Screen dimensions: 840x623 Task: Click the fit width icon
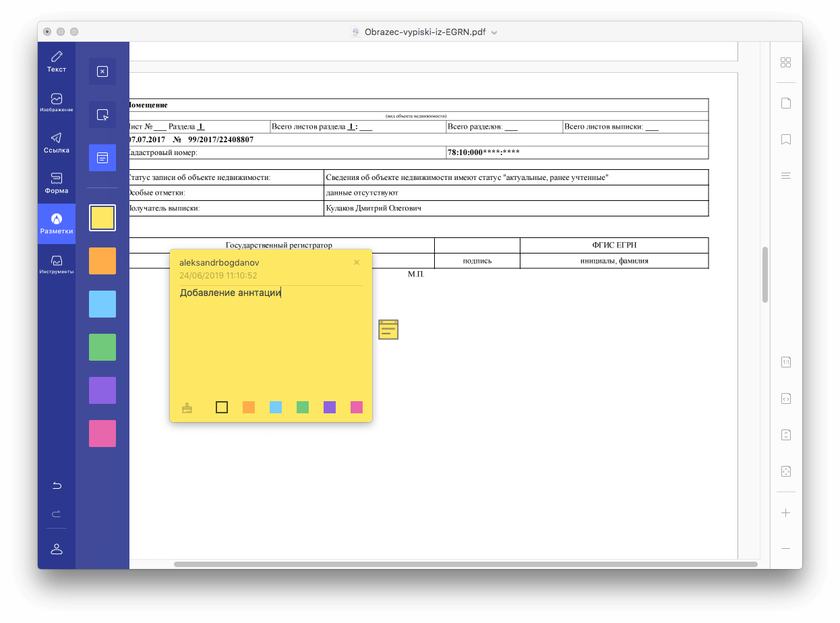(x=785, y=398)
